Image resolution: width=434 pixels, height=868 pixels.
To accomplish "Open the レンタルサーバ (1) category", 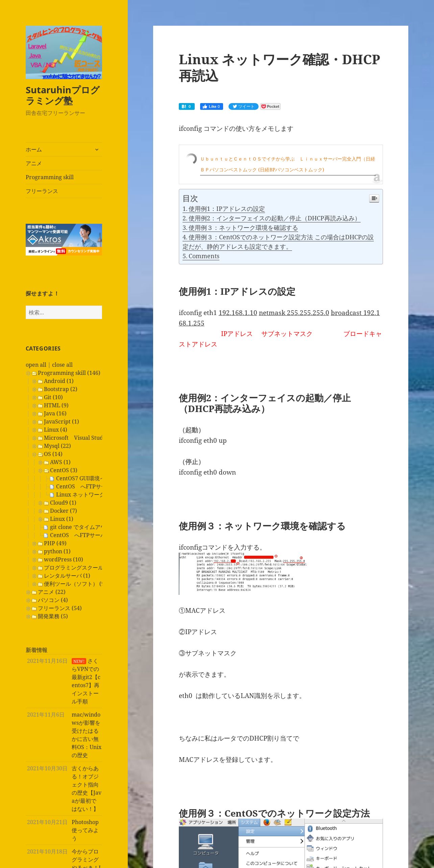I will click(x=67, y=576).
